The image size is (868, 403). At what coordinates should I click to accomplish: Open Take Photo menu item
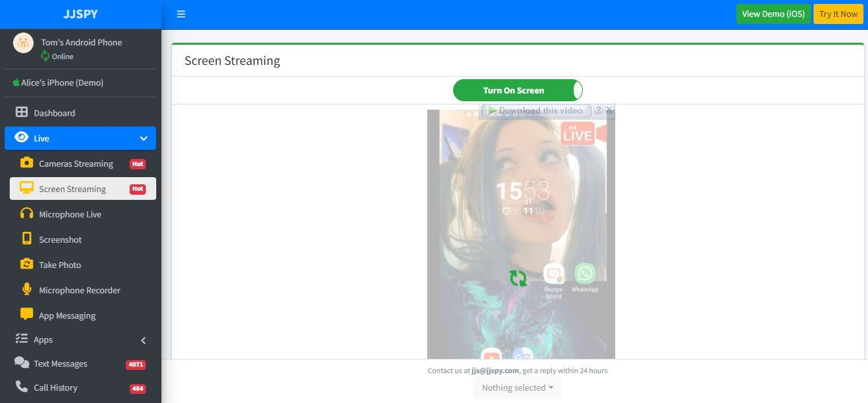[83, 265]
